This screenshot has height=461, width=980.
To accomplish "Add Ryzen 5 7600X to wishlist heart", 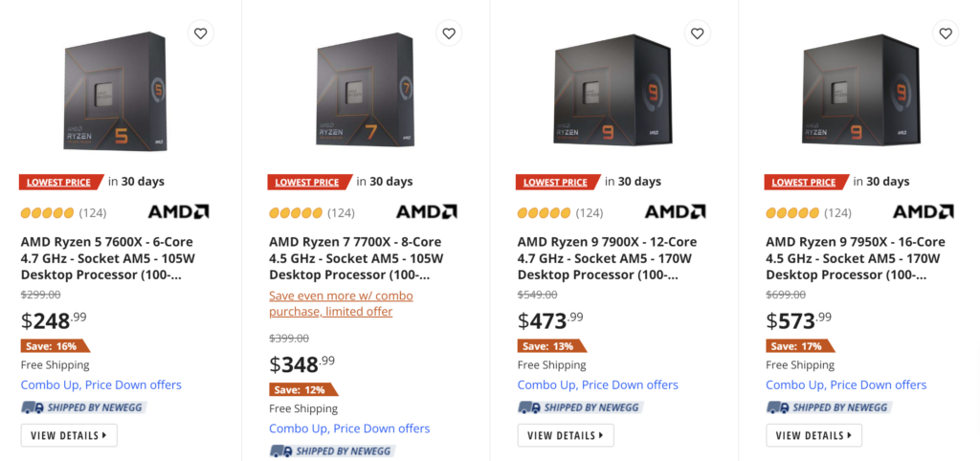I will 200,33.
